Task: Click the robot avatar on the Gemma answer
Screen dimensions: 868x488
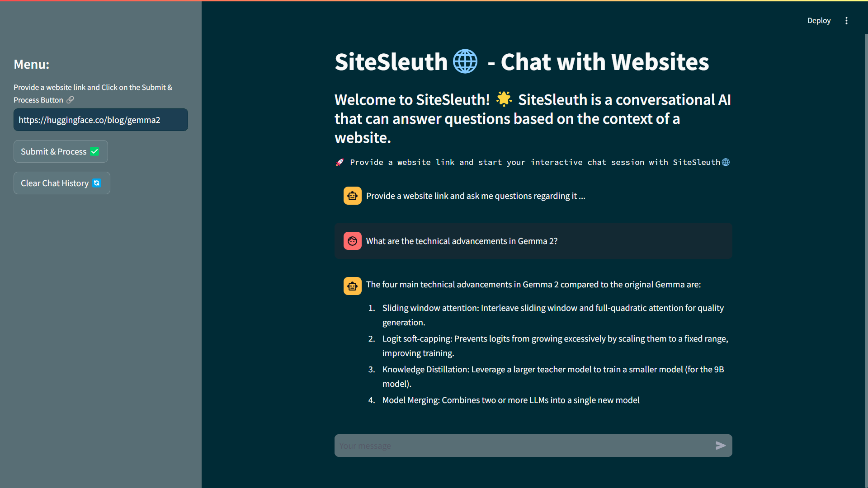Action: click(x=352, y=286)
